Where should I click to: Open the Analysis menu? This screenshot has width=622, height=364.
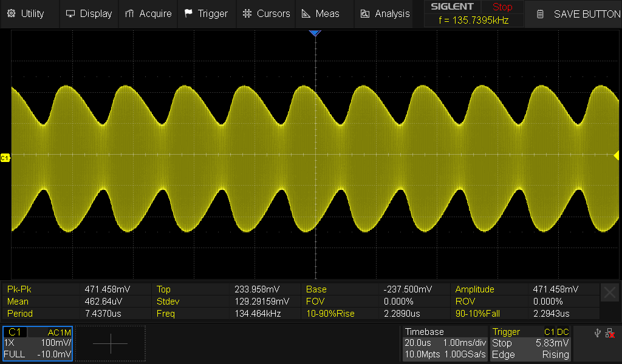click(385, 13)
